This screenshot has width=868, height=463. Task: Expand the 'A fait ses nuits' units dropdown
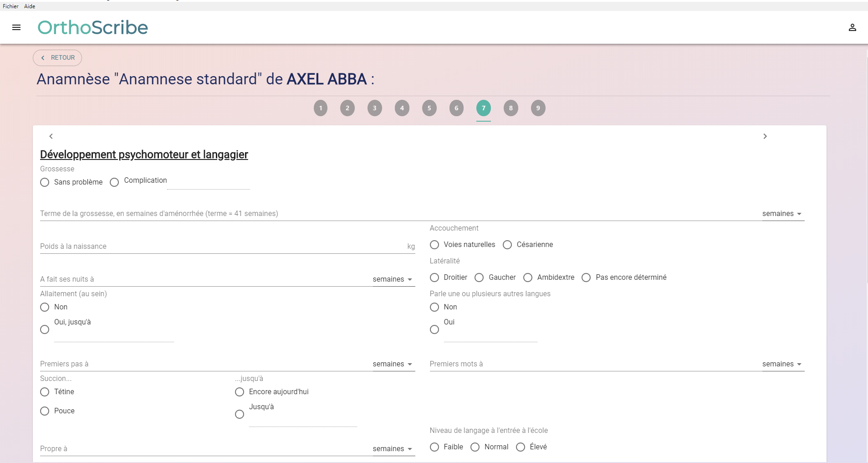[392, 279]
